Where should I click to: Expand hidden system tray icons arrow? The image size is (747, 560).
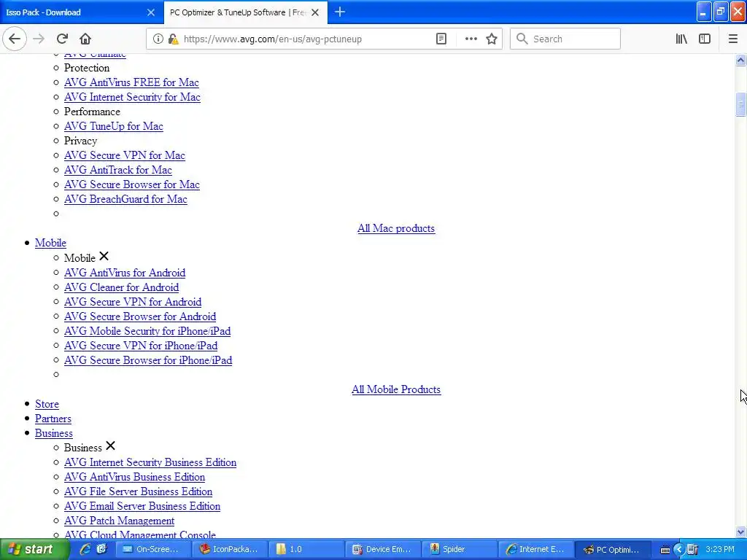tap(679, 550)
